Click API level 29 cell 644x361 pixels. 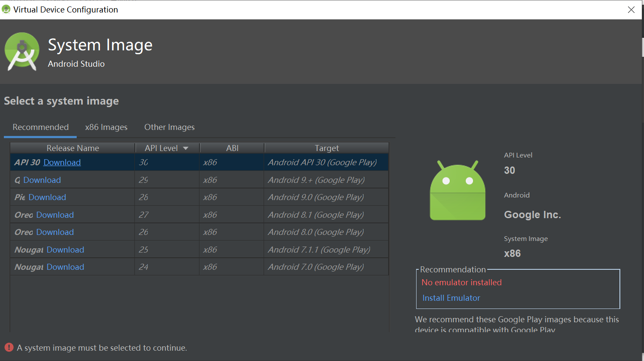[x=167, y=180]
